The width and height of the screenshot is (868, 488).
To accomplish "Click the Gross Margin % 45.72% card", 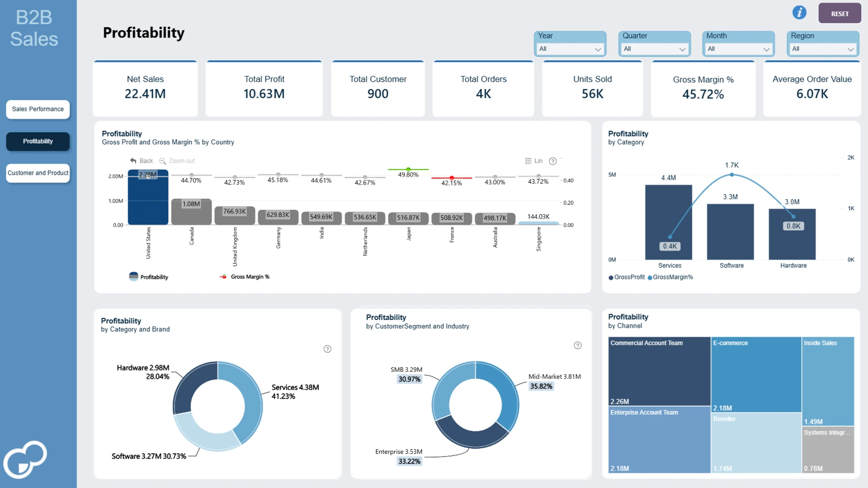I will tap(703, 89).
